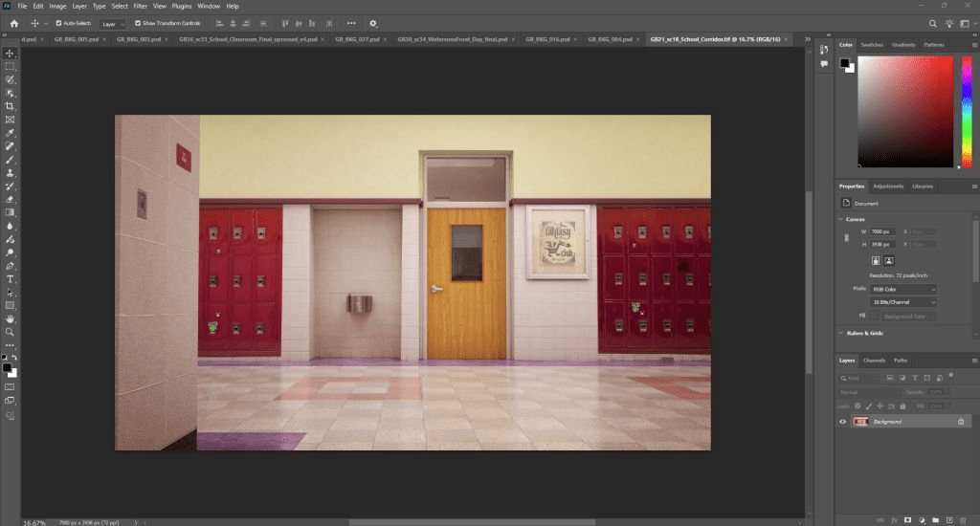
Task: Open the Image menu
Action: (57, 7)
